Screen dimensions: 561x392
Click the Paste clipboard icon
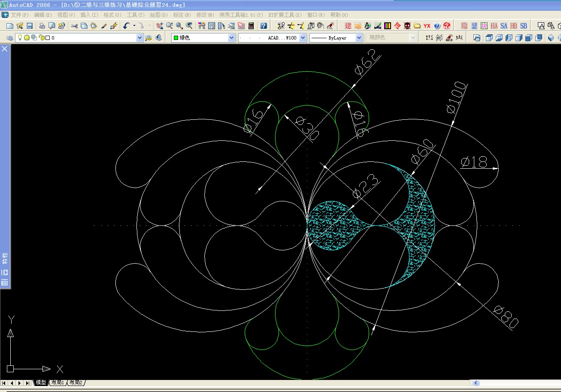94,26
